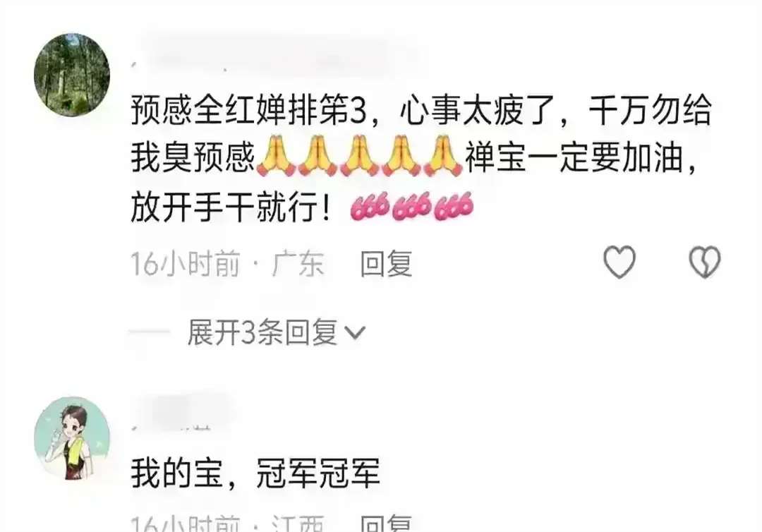Click the 江西 location label

pos(298,524)
